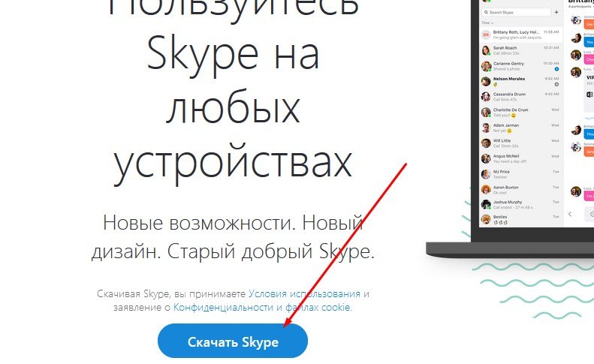Screen dimensions: 594x364
Task: Expand the Time sort dropdown
Action: (x=487, y=23)
